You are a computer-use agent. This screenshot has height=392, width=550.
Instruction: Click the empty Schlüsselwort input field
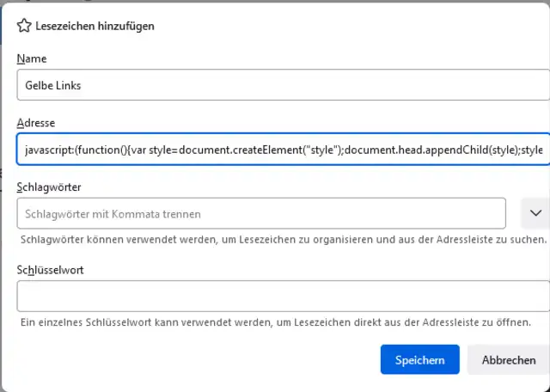281,297
